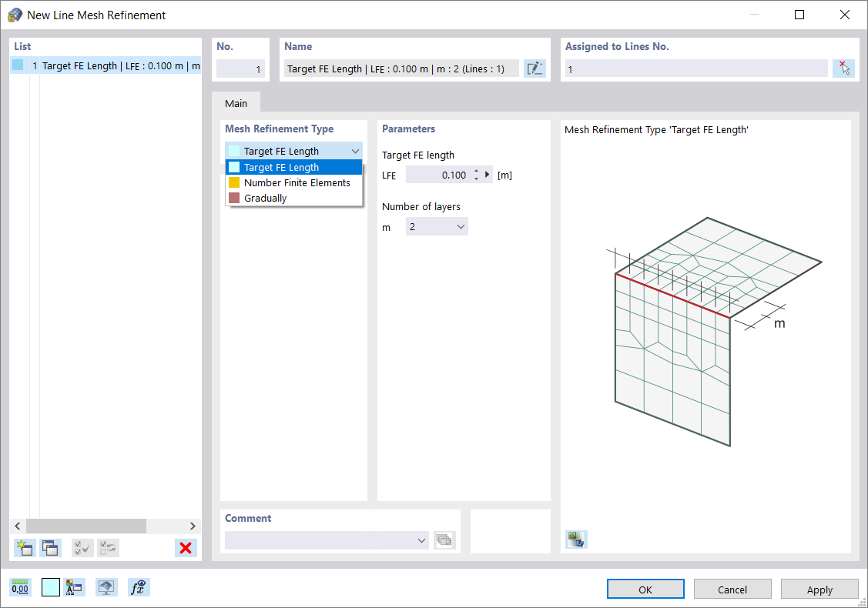Click the LFE arrow menu button
Screen dimensions: 868x608
click(487, 174)
